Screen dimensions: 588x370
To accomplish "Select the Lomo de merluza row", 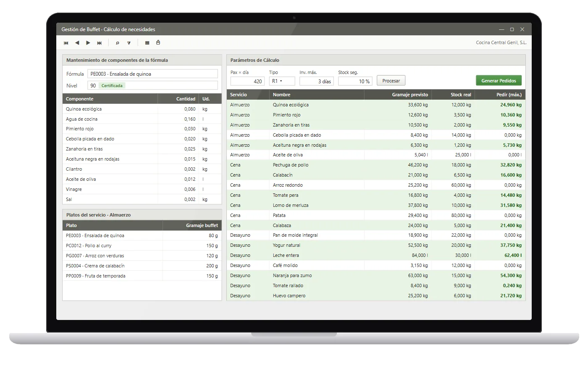I will click(376, 205).
